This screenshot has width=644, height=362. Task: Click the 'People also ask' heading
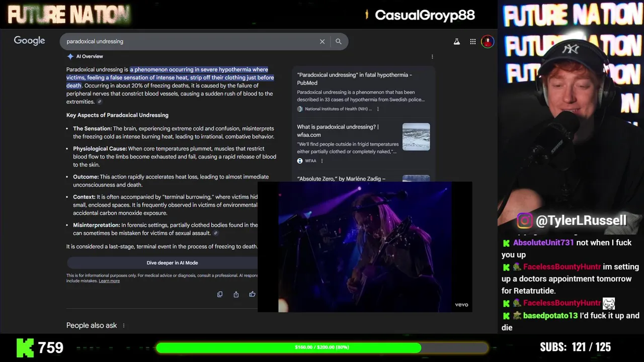pos(92,325)
